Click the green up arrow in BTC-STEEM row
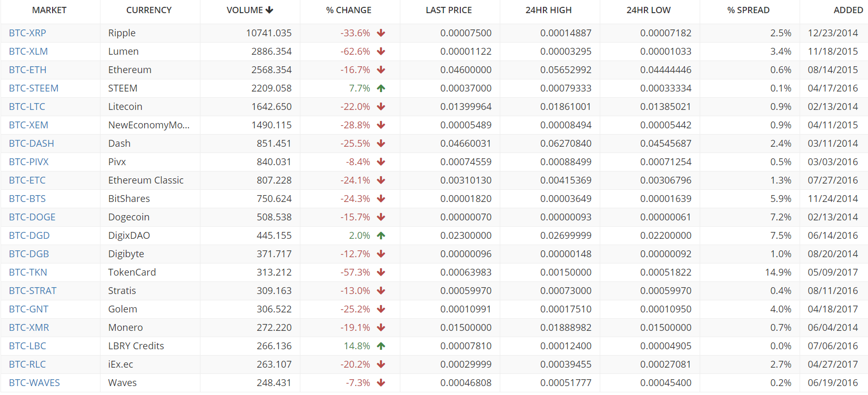 (x=381, y=88)
